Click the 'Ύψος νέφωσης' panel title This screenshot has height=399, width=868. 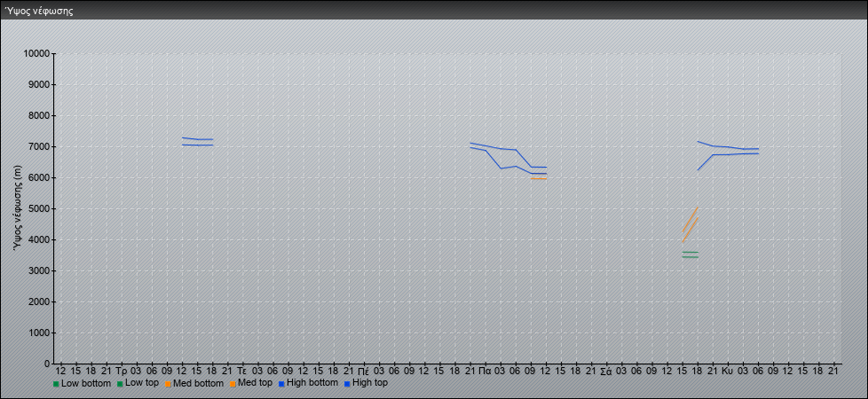tap(39, 11)
